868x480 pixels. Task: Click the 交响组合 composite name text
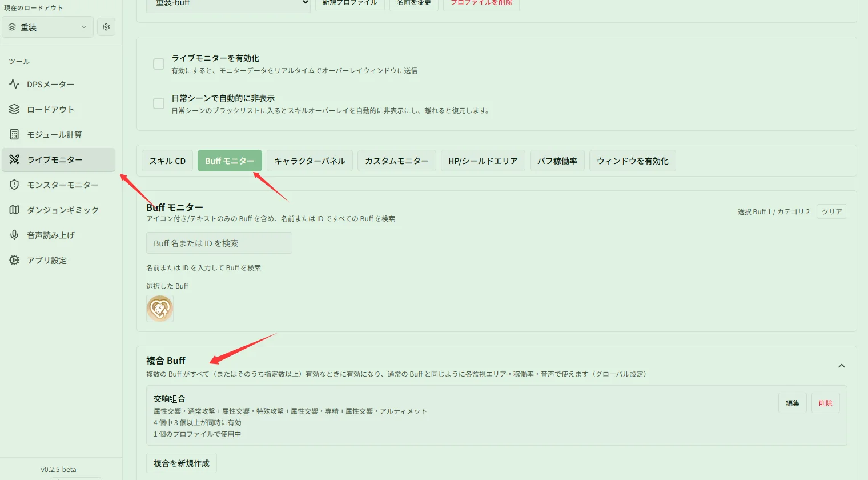(170, 399)
